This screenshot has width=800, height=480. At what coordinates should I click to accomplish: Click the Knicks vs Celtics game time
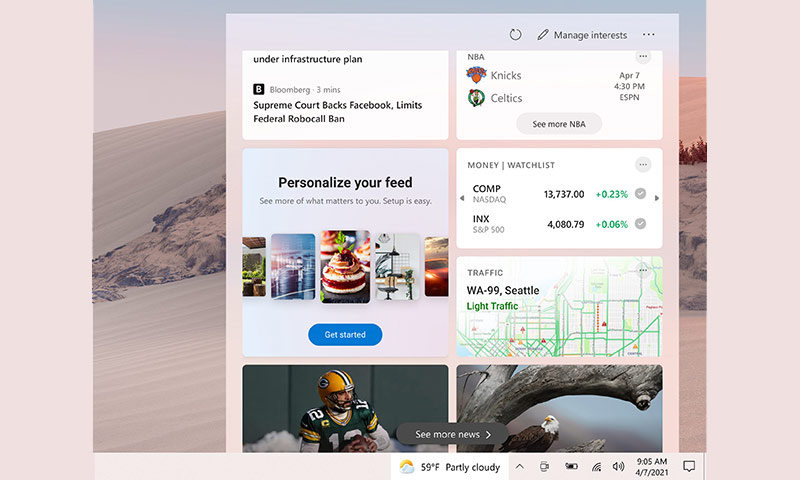[x=629, y=86]
